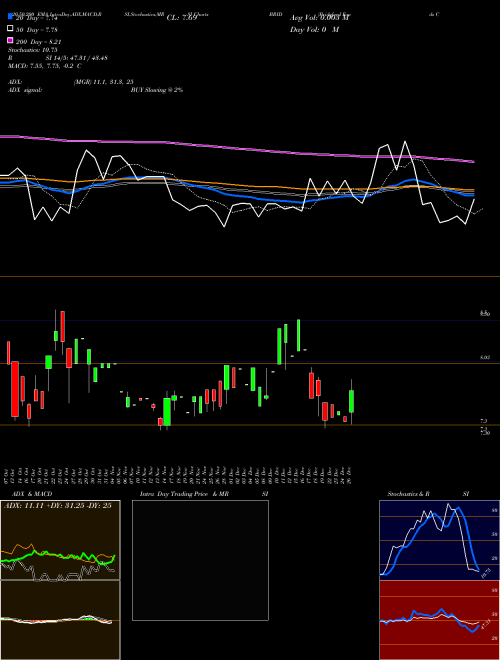Click the 'Intra Day Trading Price & MR' title
The height and width of the screenshot is (660, 500).
[184, 494]
